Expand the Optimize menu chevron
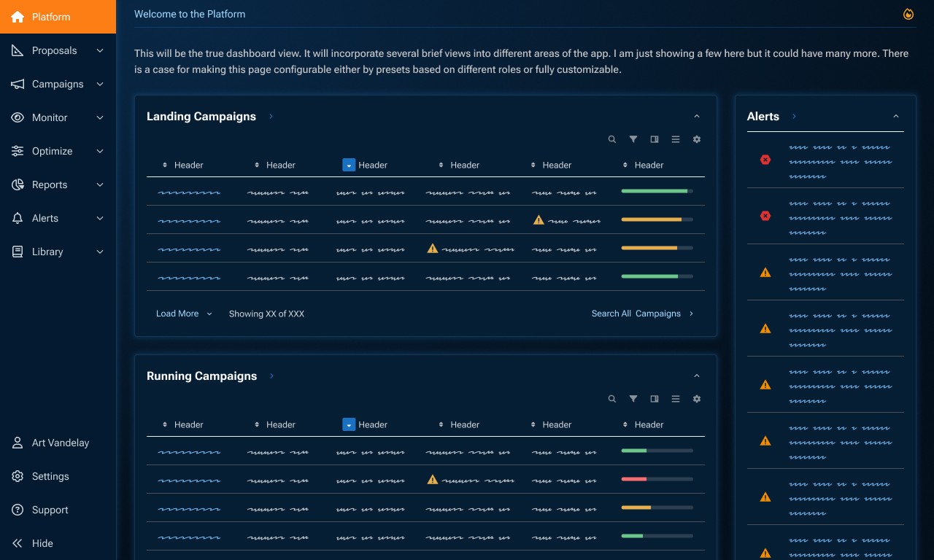This screenshot has width=934, height=560. click(x=100, y=151)
